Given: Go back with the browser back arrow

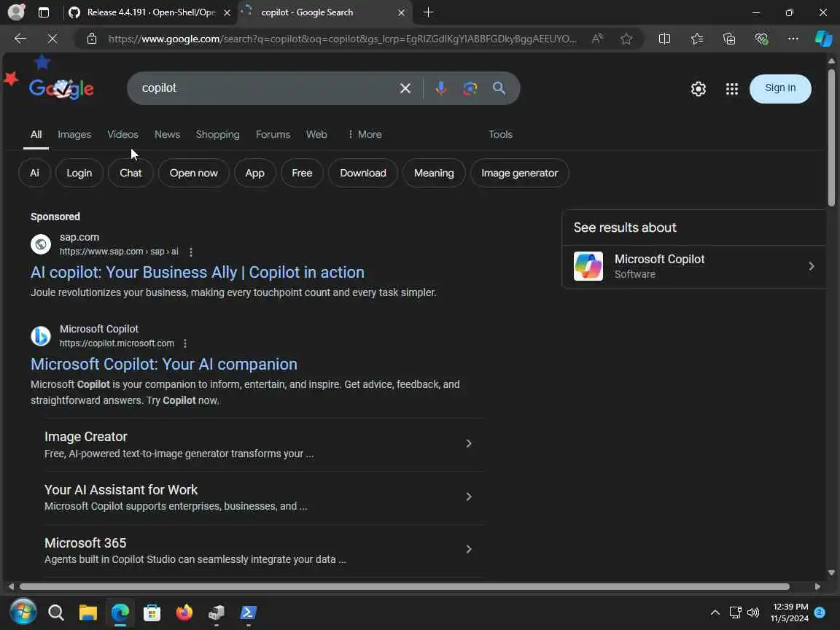Looking at the screenshot, I should click(x=20, y=39).
